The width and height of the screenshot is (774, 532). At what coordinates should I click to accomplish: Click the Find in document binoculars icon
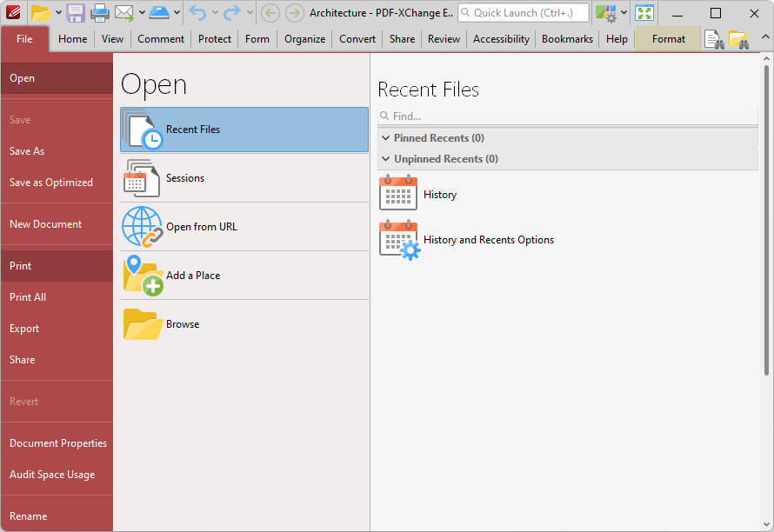click(x=714, y=39)
